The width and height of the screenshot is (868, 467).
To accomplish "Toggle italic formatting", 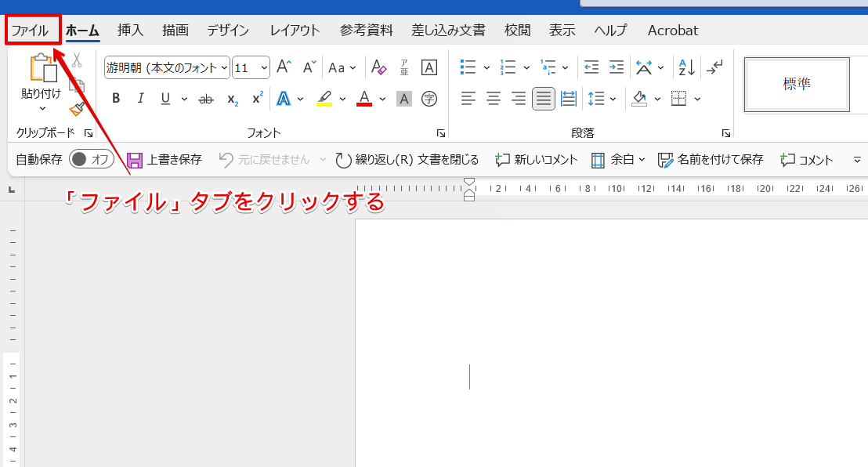I will coord(139,99).
